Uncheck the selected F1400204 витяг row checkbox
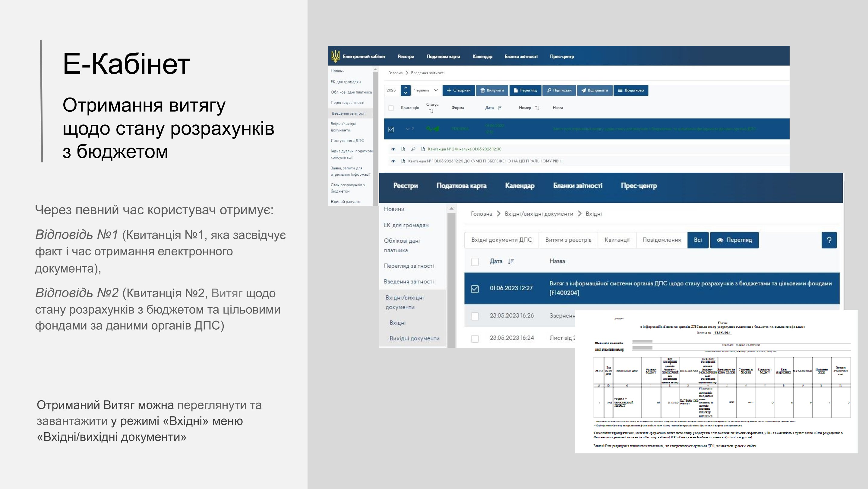The image size is (868, 489). tap(475, 289)
